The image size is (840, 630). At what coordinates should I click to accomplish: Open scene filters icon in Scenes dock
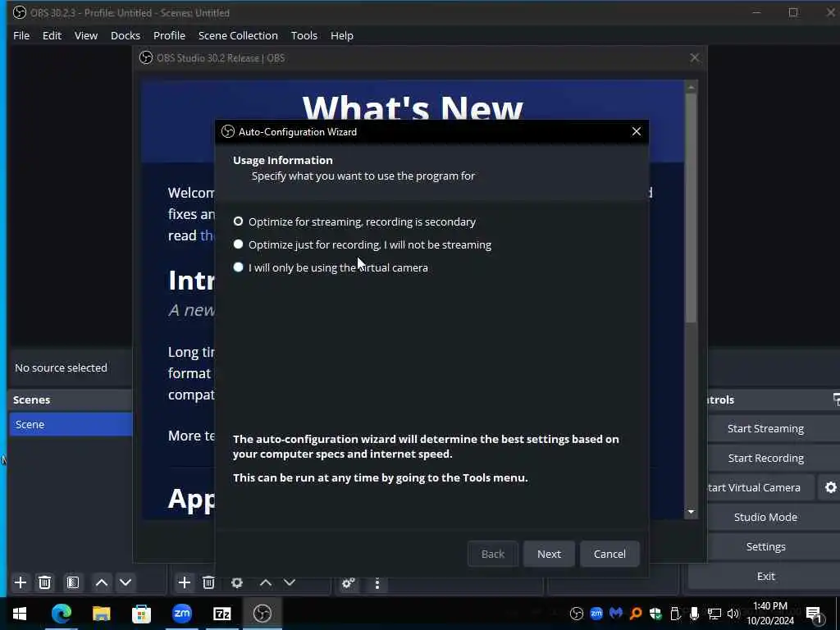pyautogui.click(x=73, y=582)
